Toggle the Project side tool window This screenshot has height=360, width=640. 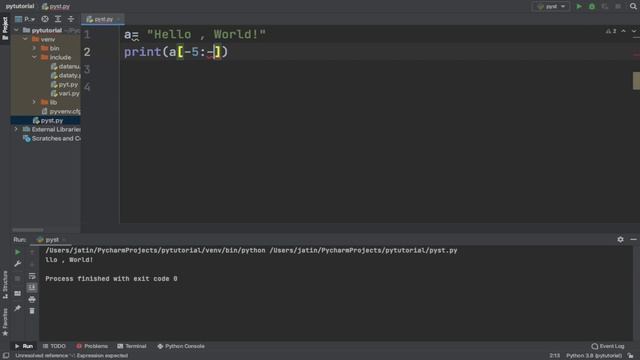coord(5,29)
